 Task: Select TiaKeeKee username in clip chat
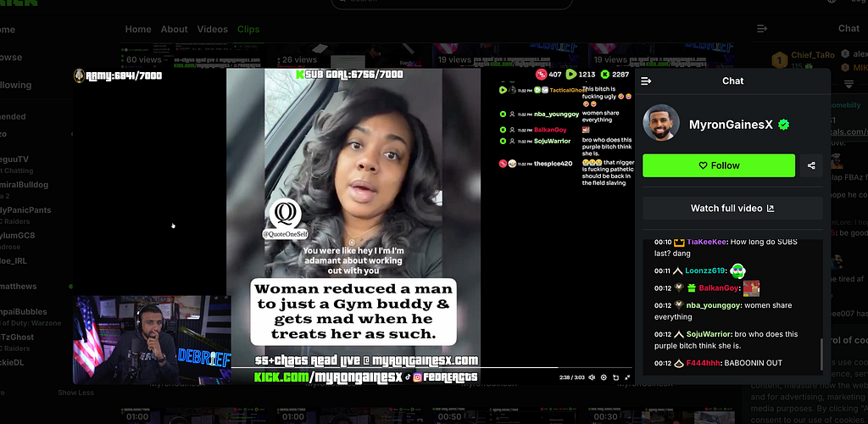(706, 242)
